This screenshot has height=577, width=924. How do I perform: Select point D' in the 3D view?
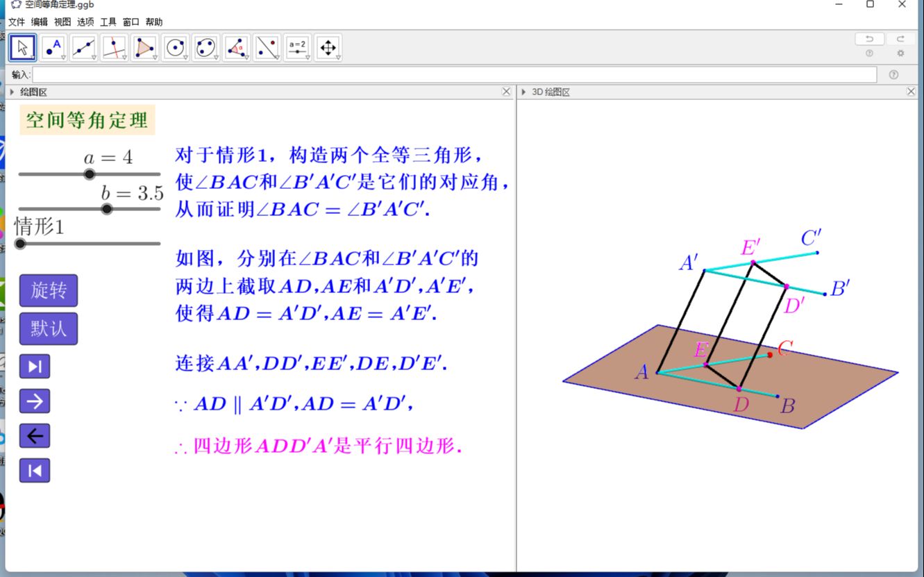[787, 286]
